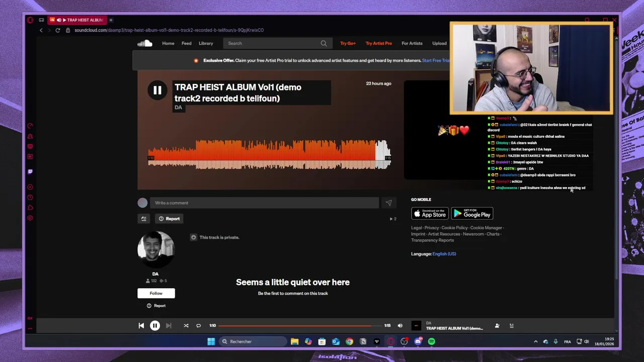Open History clock icon in Opera sidebar
The width and height of the screenshot is (644, 362).
tap(30, 198)
